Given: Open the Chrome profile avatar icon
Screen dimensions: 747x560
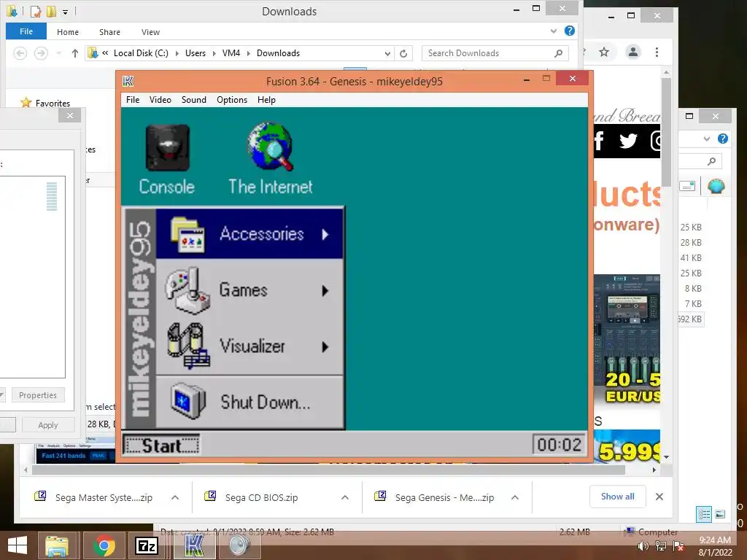Looking at the screenshot, I should pyautogui.click(x=632, y=52).
